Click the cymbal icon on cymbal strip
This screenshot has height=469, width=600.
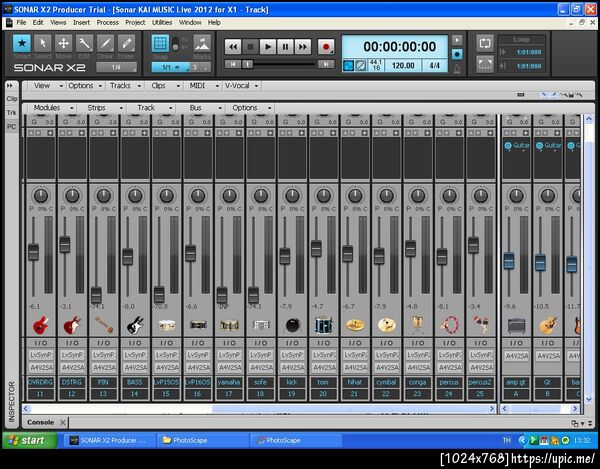[386, 325]
